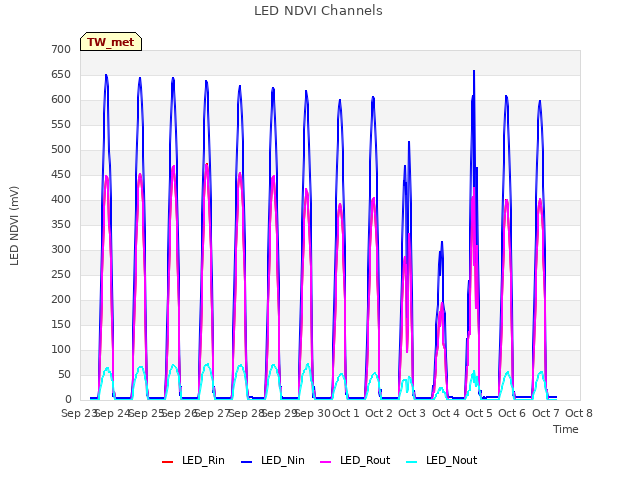Click the Oct 8 x-axis tick label
640x480 pixels.
(x=579, y=413)
